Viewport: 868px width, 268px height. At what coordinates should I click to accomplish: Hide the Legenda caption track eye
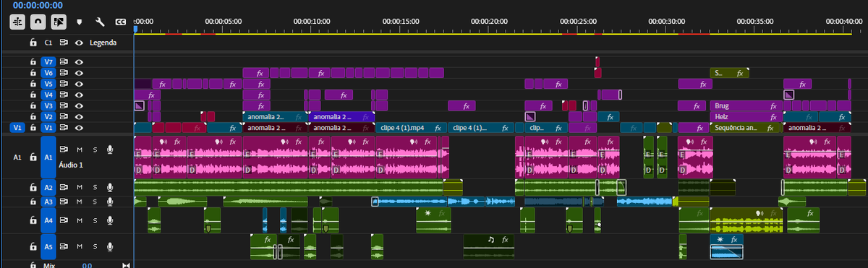tap(79, 43)
